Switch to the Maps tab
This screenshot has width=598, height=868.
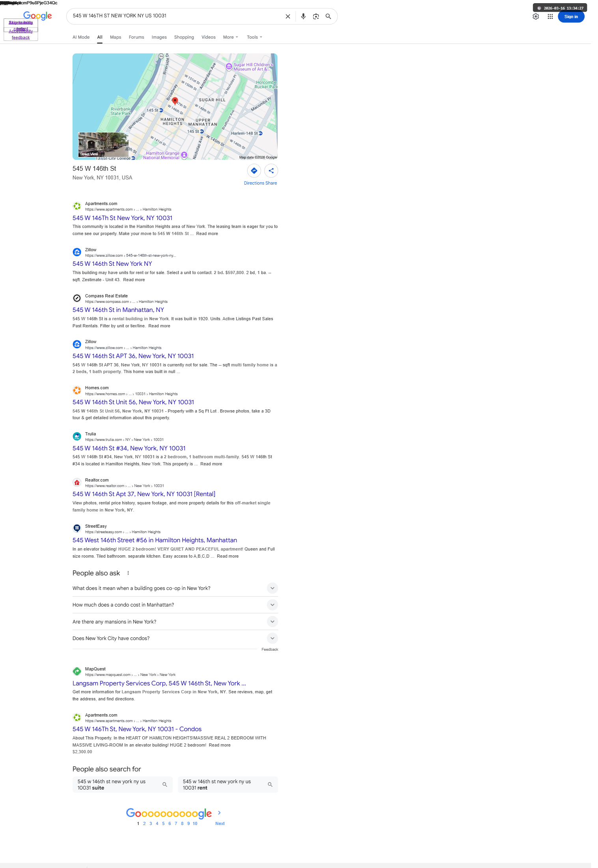pos(116,37)
